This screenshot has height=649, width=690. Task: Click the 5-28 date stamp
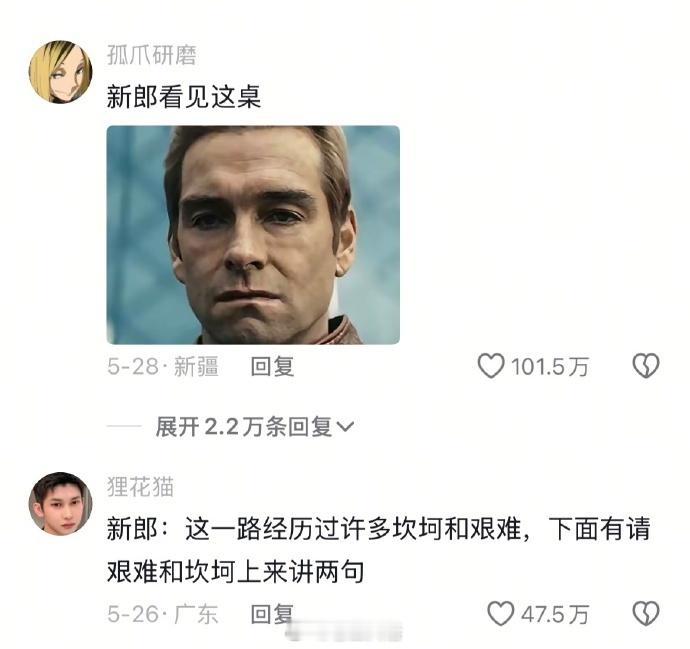(x=132, y=367)
